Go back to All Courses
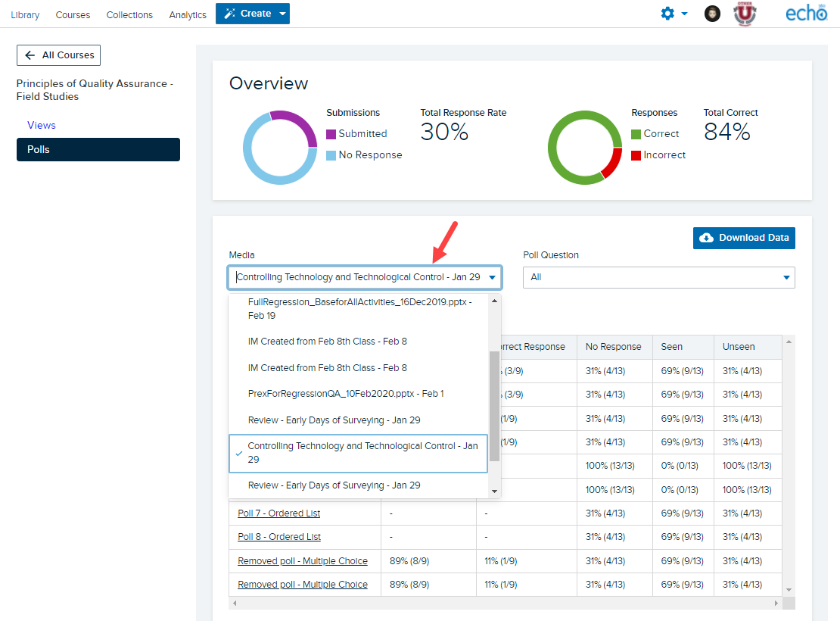This screenshot has width=840, height=621. (x=58, y=55)
